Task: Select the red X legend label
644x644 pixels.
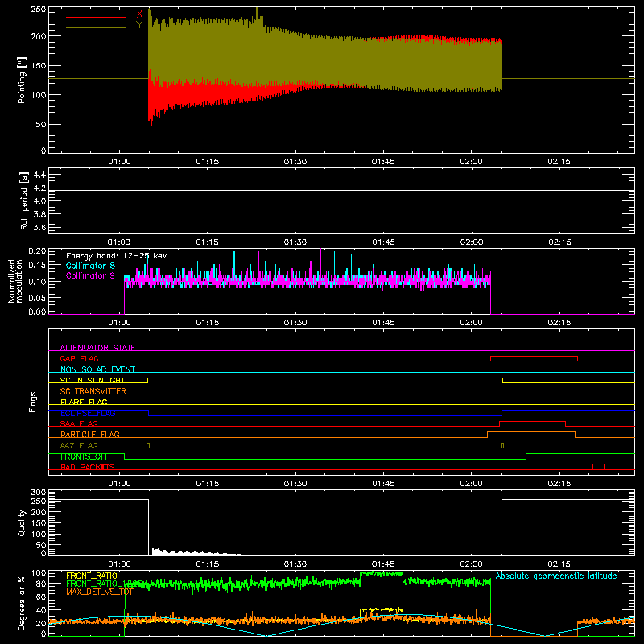Action: tap(139, 14)
